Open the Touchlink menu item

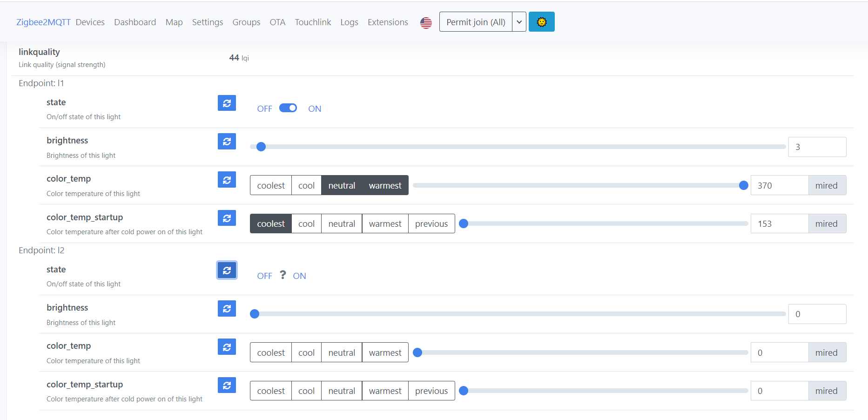pyautogui.click(x=313, y=21)
